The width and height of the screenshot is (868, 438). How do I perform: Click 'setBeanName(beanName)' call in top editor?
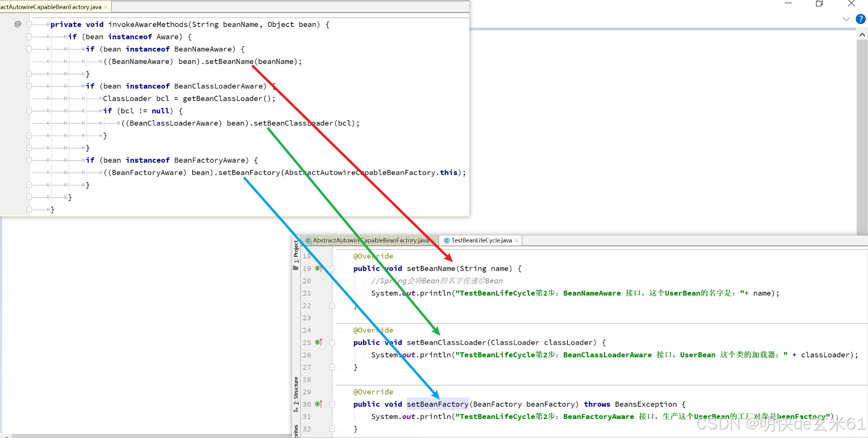(x=251, y=61)
